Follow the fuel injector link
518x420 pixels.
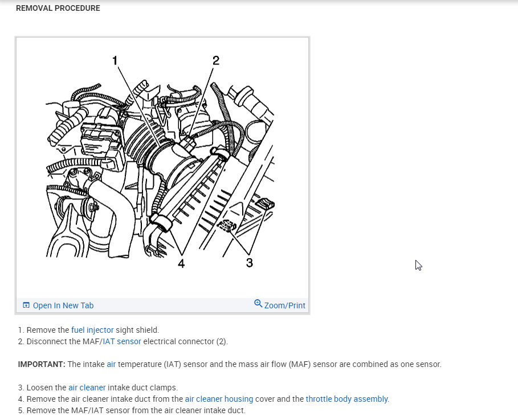[92, 330]
